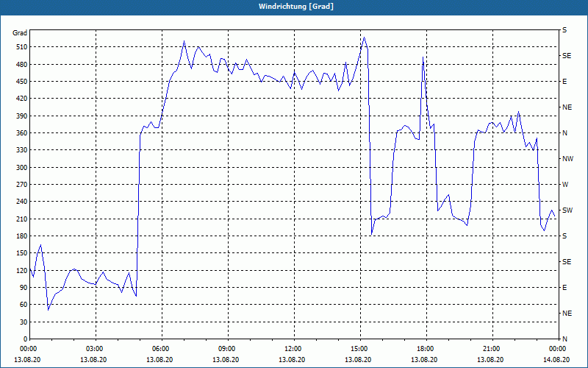Screen dimensions: 588x368
Task: Click the 00:00 label above 14.08.20
Action: point(556,349)
